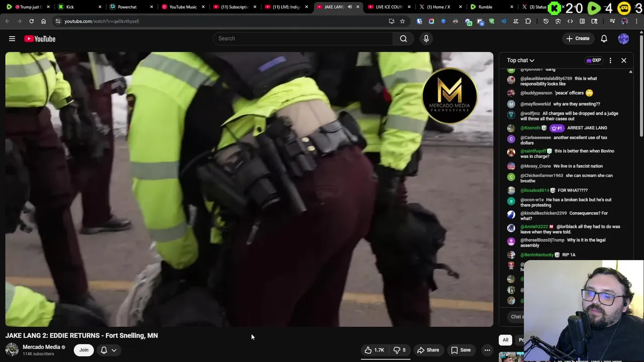Open the install/cast icon in address bar
This screenshot has height=362, width=644.
coord(391,21)
